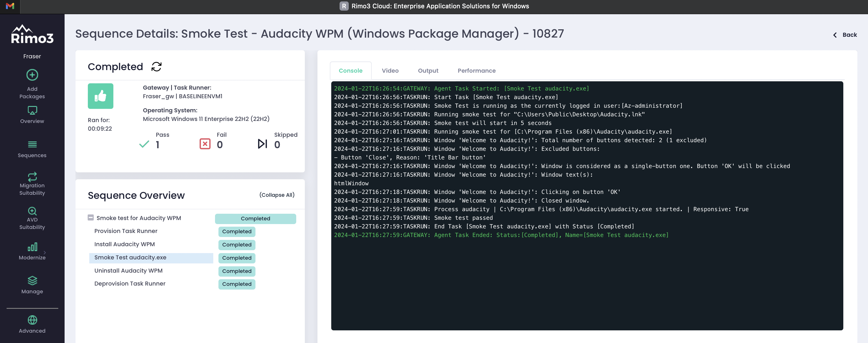Open the Performance tab
This screenshot has height=343, width=868.
[x=476, y=71]
